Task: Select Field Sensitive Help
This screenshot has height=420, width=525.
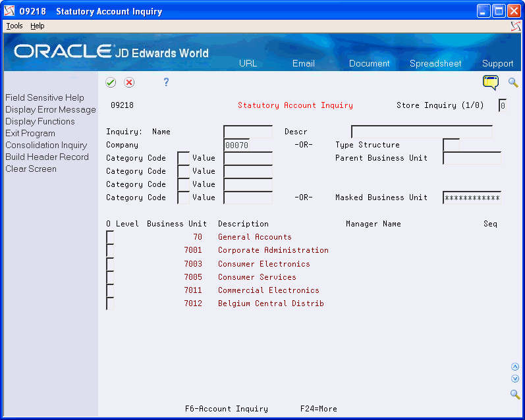Action: 45,97
